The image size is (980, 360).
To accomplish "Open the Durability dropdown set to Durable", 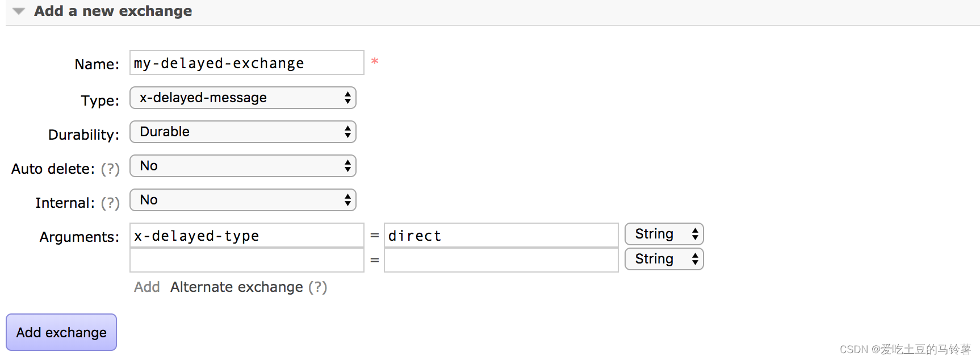I will (242, 132).
